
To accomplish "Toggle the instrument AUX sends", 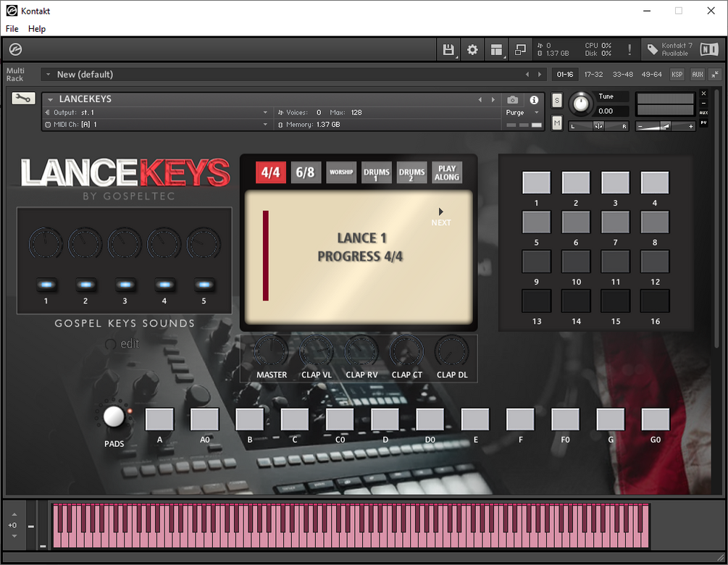I will click(704, 113).
